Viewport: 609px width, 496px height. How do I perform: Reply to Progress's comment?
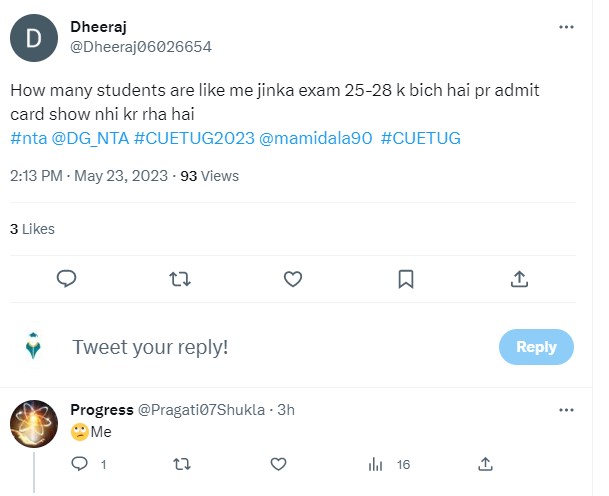(80, 464)
